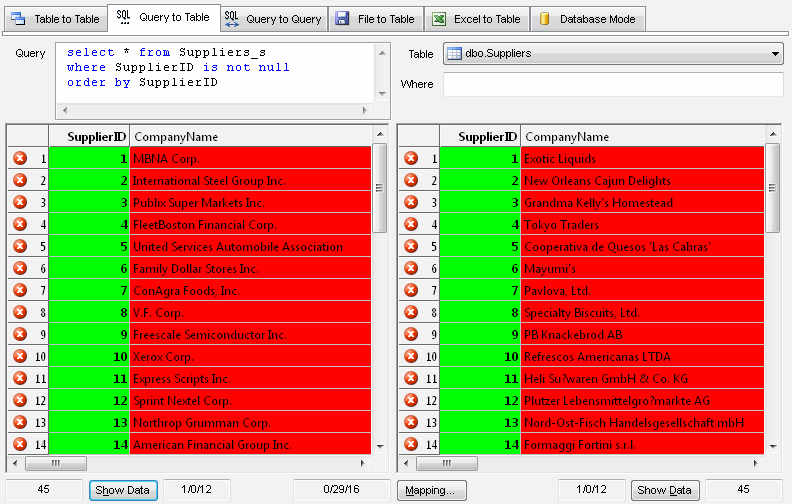Viewport: 792px width, 504px height.
Task: Click error icon for Family Dollar Stores row
Action: [x=20, y=268]
